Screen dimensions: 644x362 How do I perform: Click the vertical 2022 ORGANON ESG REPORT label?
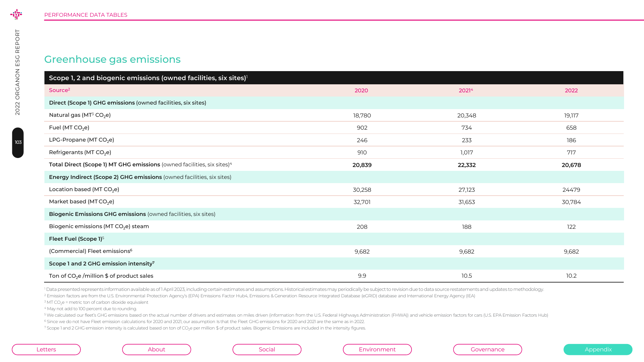click(17, 72)
